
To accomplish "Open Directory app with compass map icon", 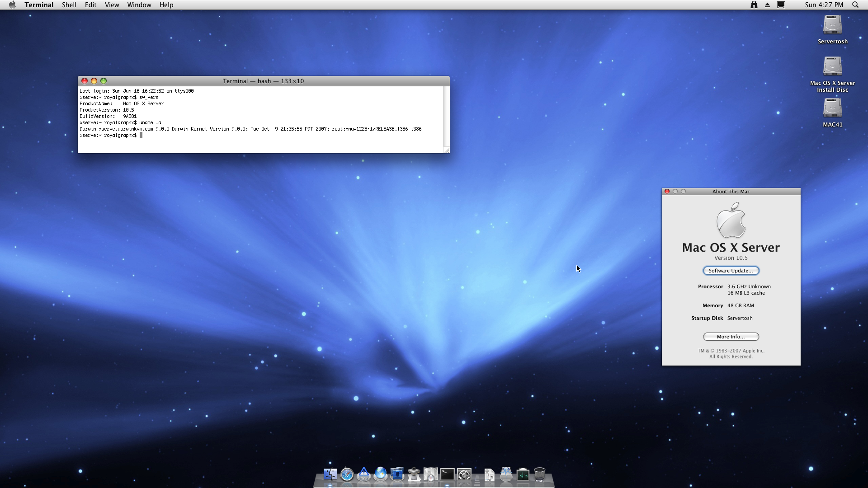I will 430,474.
